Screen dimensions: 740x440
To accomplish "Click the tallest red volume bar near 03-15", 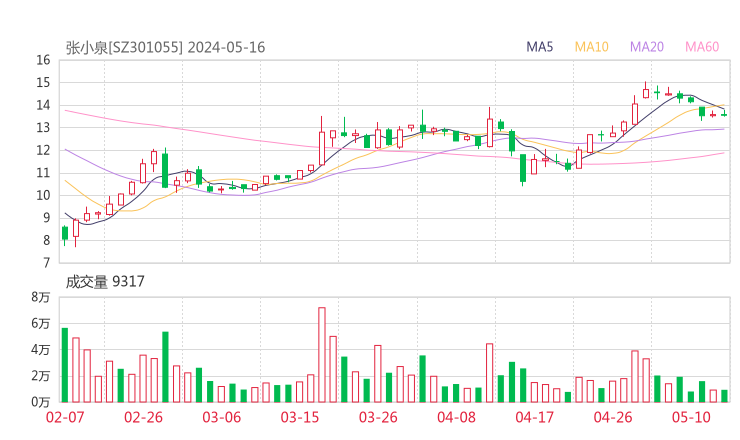I will (322, 355).
